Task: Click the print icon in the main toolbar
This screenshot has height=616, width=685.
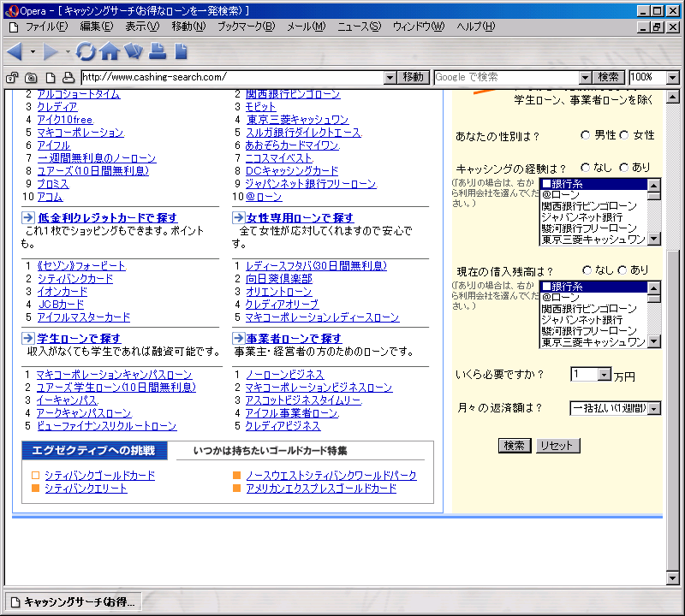Action: pyautogui.click(x=158, y=51)
